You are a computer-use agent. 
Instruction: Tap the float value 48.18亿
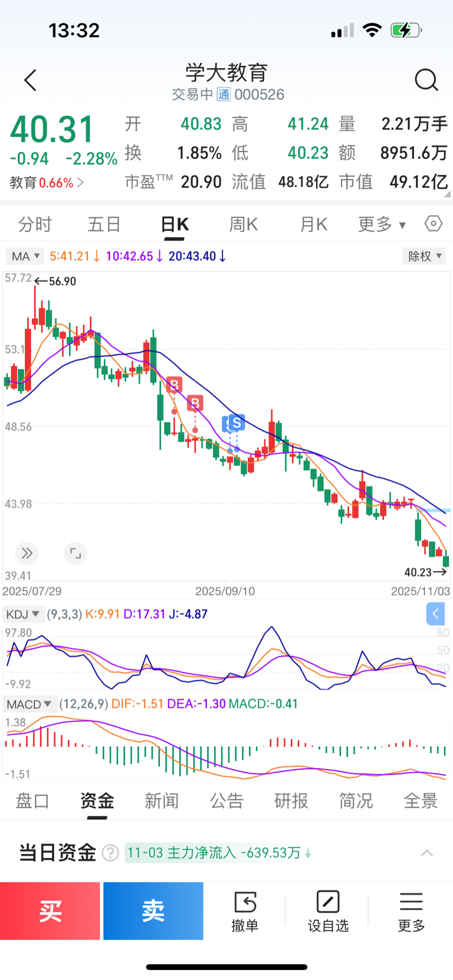303,182
